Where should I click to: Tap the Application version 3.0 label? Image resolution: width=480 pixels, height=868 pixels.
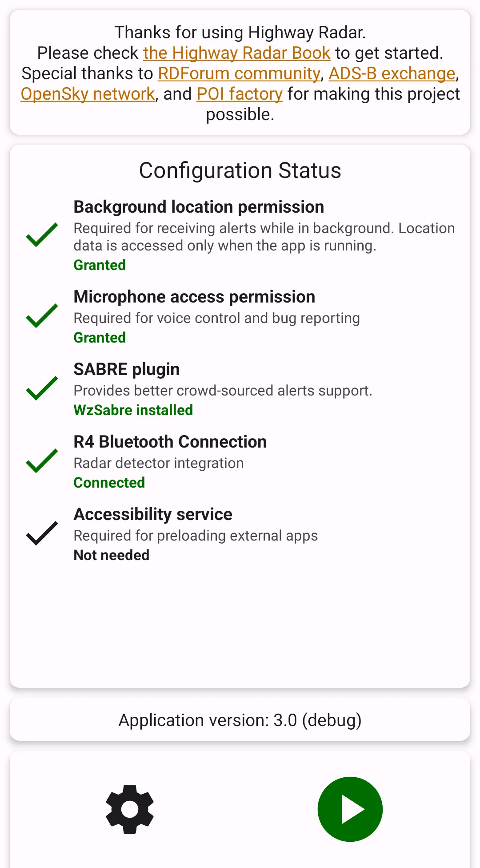pos(240,720)
